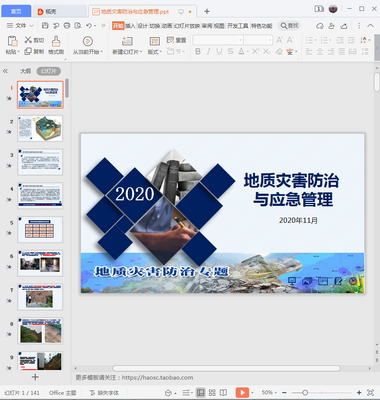Toggle Bold formatting
The image size is (380, 400).
(x=198, y=52)
